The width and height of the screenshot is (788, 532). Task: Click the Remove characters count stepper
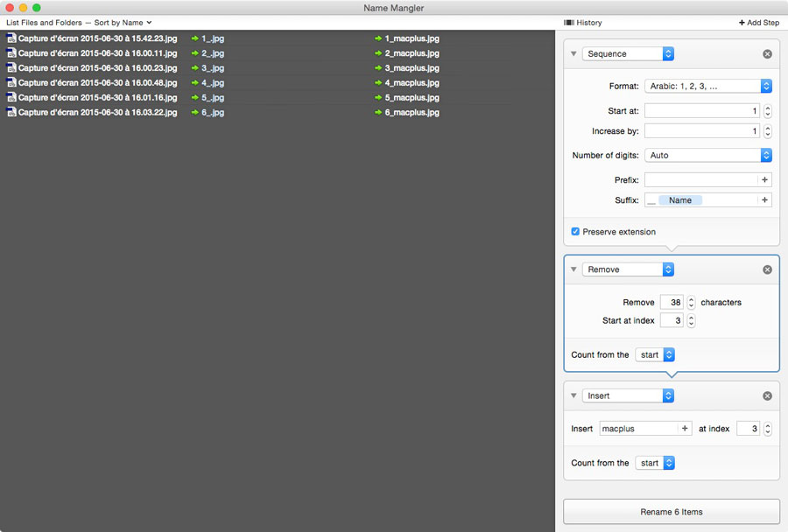(x=691, y=303)
